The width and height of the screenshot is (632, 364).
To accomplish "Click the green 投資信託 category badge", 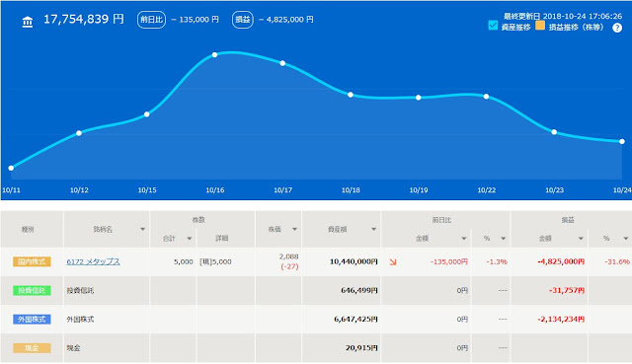I will [x=32, y=290].
